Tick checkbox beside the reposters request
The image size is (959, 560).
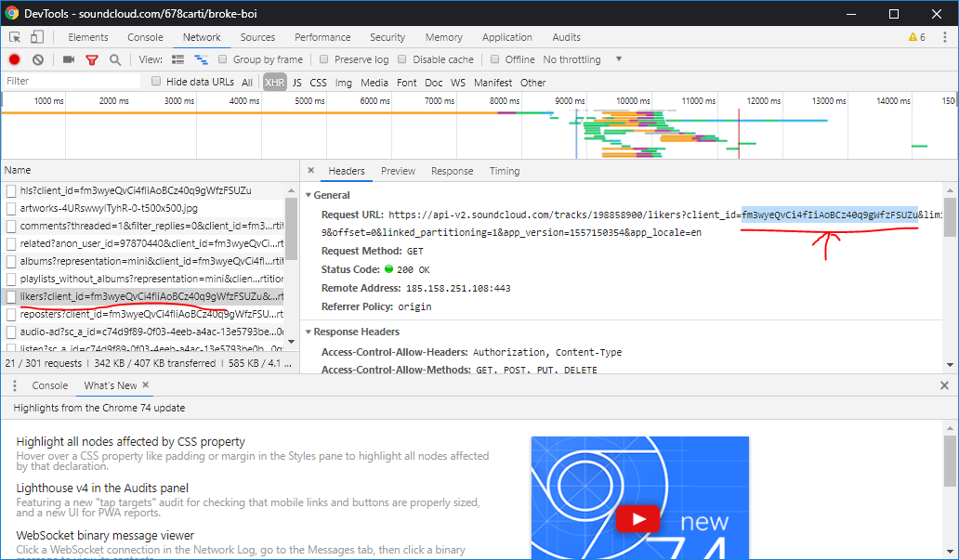point(11,315)
